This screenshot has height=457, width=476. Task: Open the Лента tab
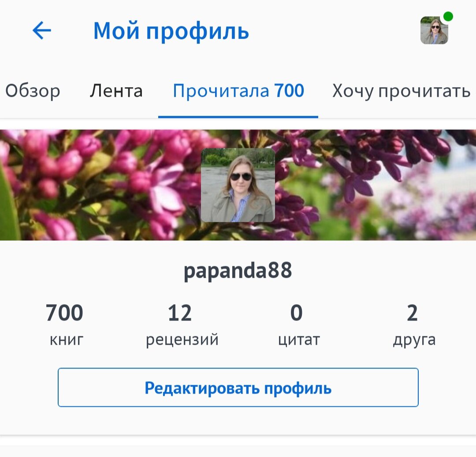116,91
